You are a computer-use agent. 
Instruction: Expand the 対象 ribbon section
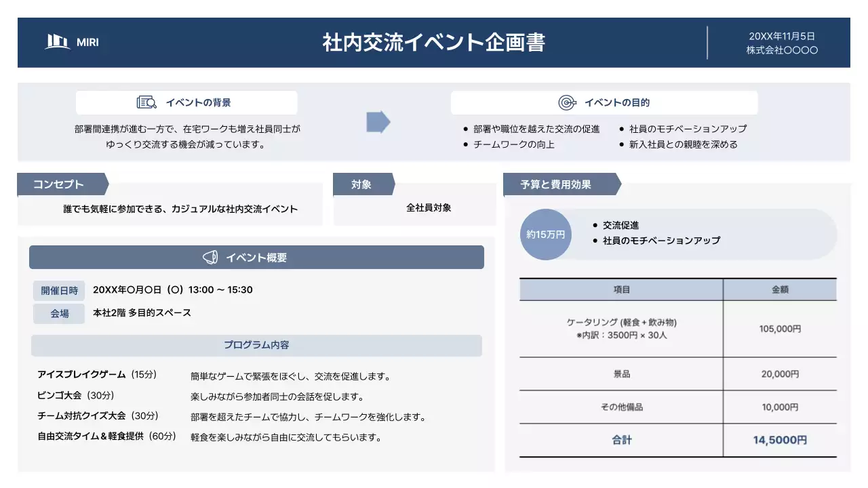click(362, 184)
